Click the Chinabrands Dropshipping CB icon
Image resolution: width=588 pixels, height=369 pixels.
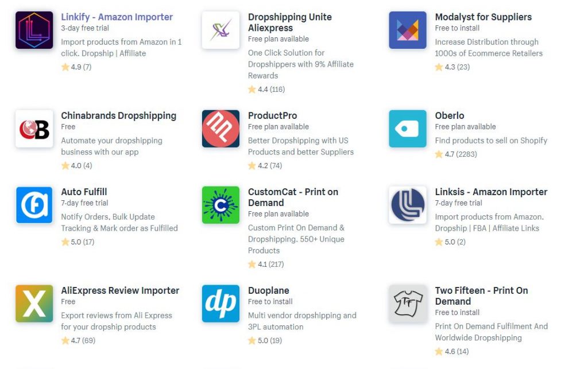pos(34,129)
